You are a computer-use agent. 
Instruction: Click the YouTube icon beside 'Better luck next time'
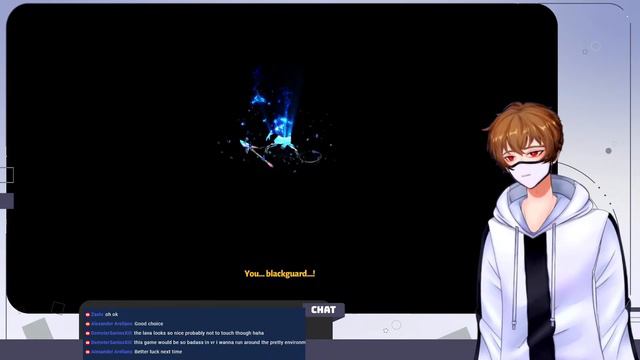(x=87, y=352)
